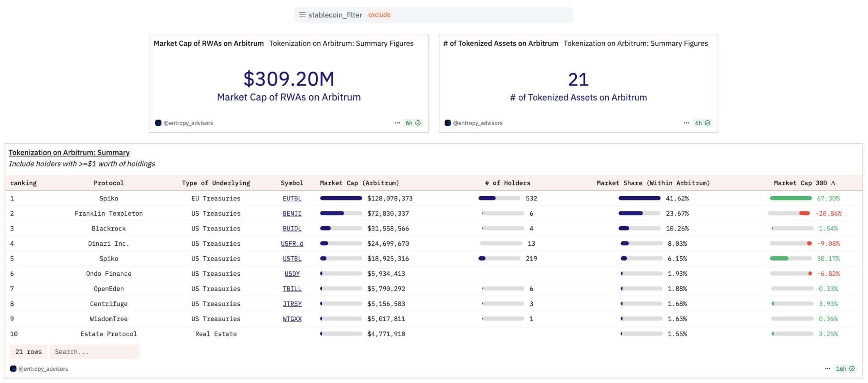Click 6h refresh badge on Tokenized Assets card

(x=702, y=123)
